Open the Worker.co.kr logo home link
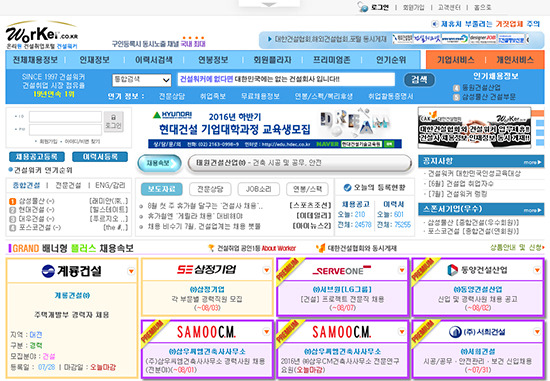The image size is (550, 381). click(42, 35)
